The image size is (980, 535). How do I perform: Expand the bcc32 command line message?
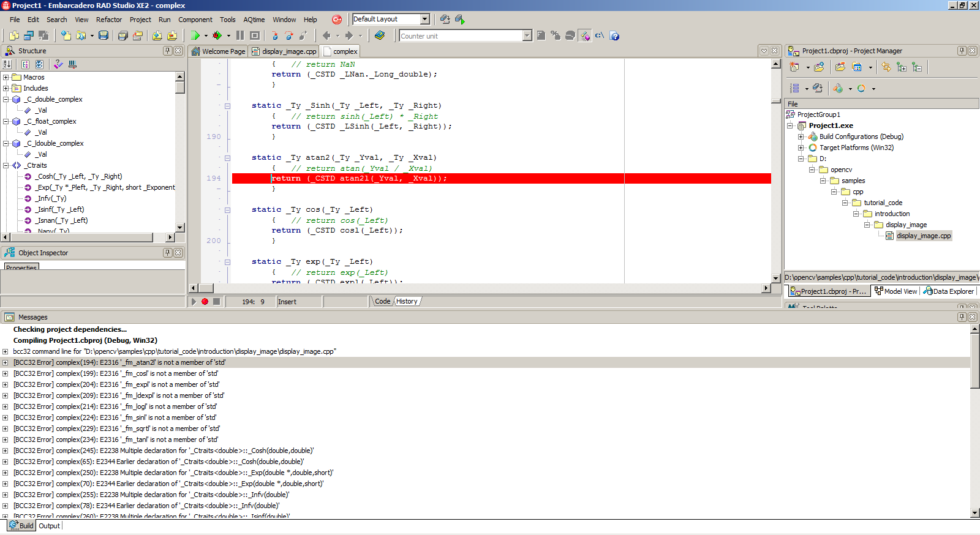(6, 351)
